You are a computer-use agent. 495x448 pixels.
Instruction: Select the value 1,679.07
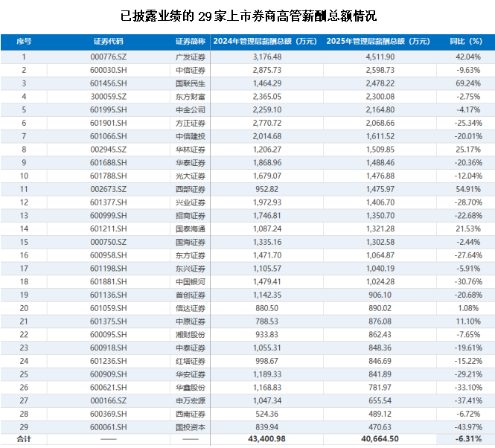pyautogui.click(x=266, y=176)
